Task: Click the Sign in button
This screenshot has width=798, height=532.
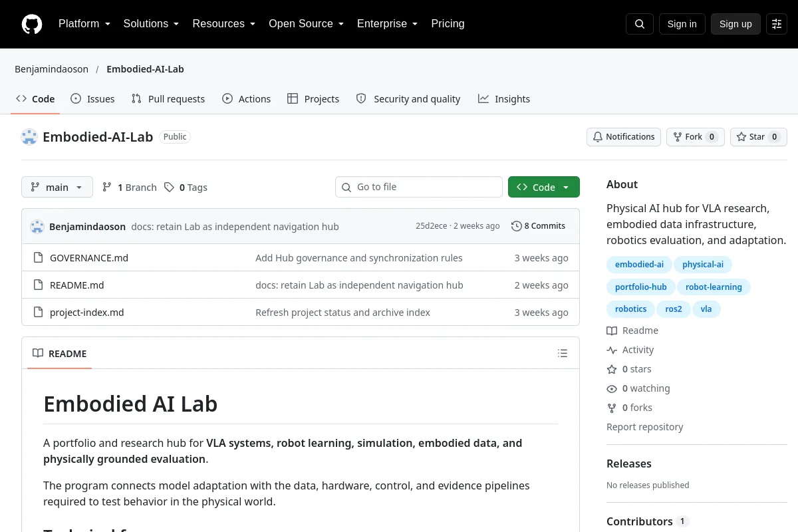Action: 682,24
